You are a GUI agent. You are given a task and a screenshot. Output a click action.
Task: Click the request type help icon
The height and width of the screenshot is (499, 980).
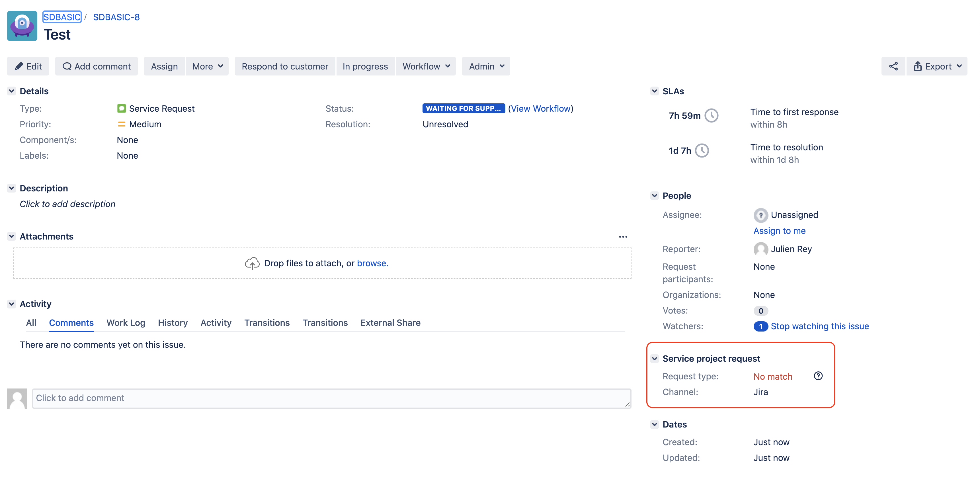coord(818,376)
